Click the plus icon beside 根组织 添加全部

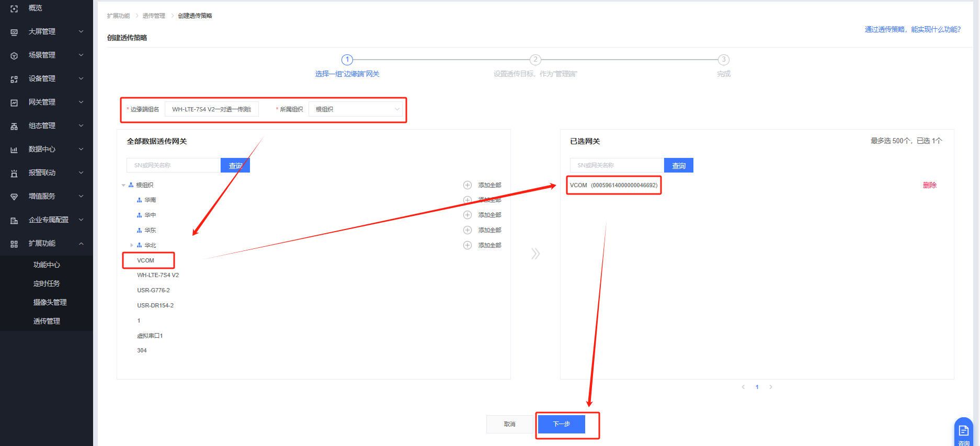(468, 185)
